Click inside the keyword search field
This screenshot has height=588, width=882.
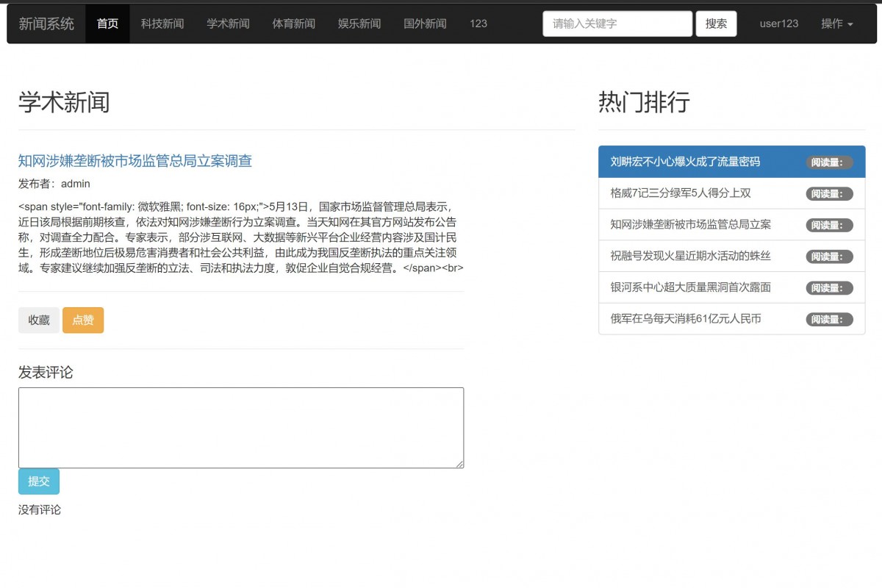[x=617, y=23]
